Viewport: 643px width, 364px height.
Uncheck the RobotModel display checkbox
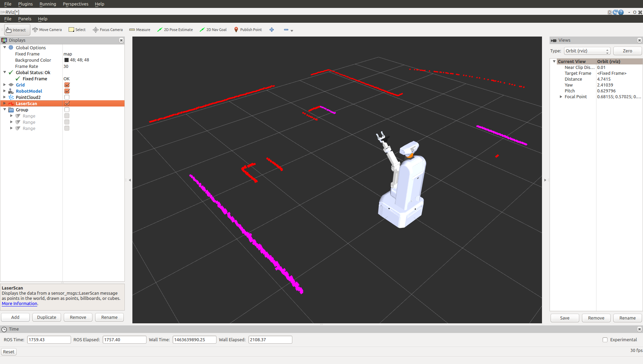67,91
